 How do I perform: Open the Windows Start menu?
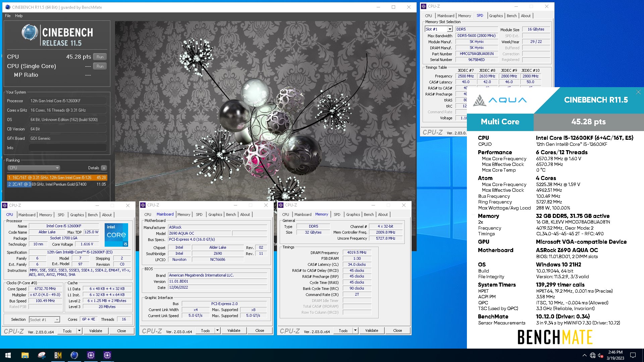pos(8,355)
